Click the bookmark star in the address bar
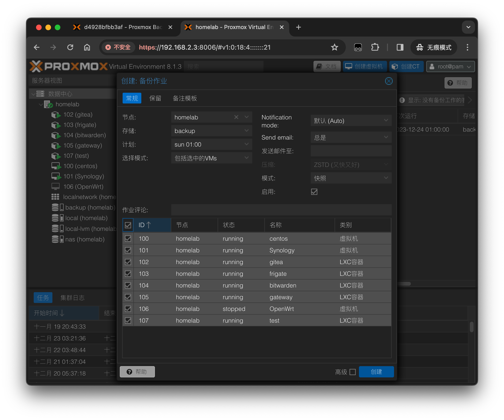The width and height of the screenshot is (504, 420). point(334,47)
